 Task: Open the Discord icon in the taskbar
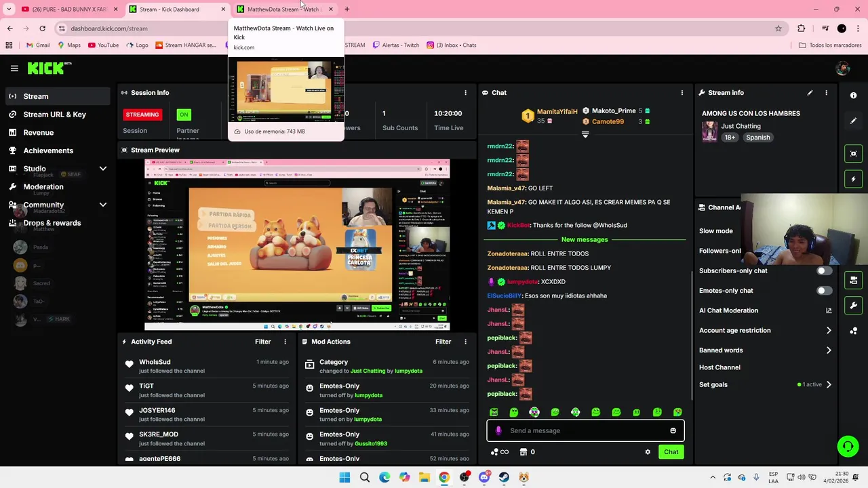click(484, 477)
